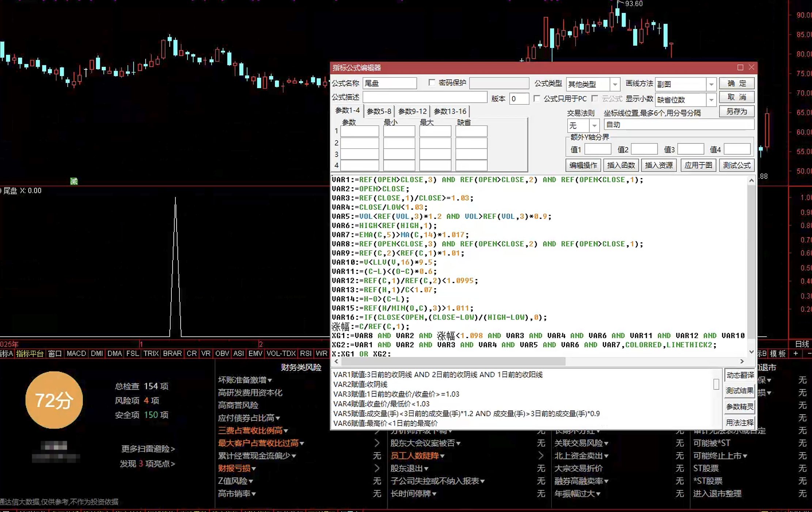Screen dimensions: 812x512
Task: Toggle the 密码保护 password protection checkbox
Action: pos(432,83)
